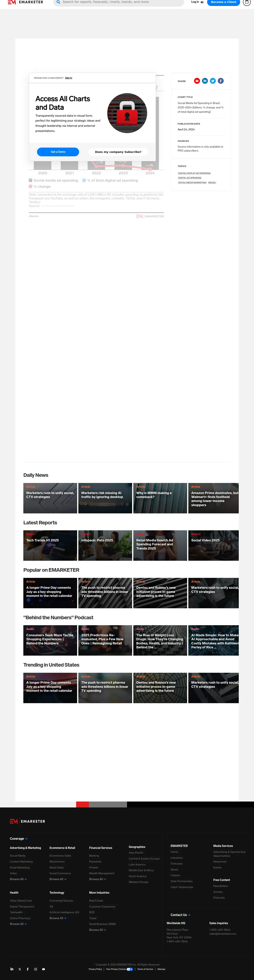The height and width of the screenshot is (980, 254).
Task: Share chart on Facebook icon
Action: click(x=221, y=81)
